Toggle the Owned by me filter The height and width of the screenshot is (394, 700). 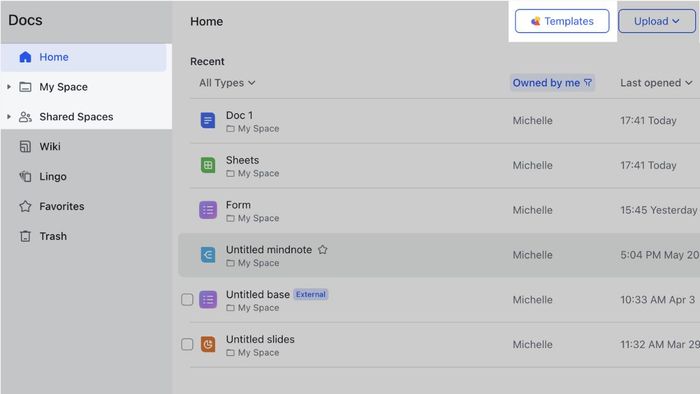click(552, 83)
